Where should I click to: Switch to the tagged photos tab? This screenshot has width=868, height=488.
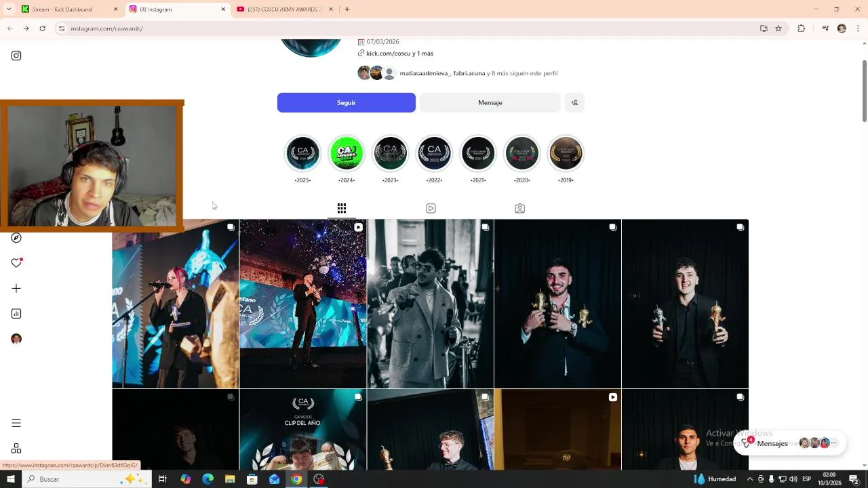coord(519,208)
